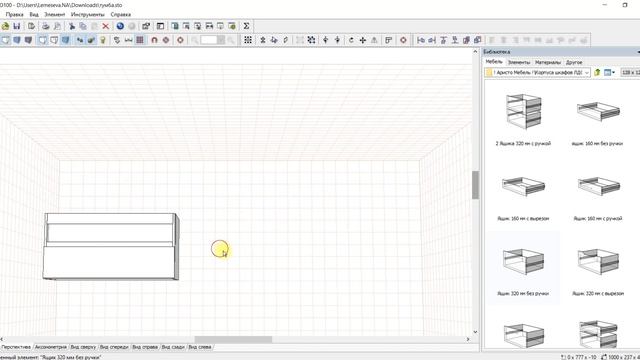Click the vertical scrollbar thumb of viewport

coord(475,185)
